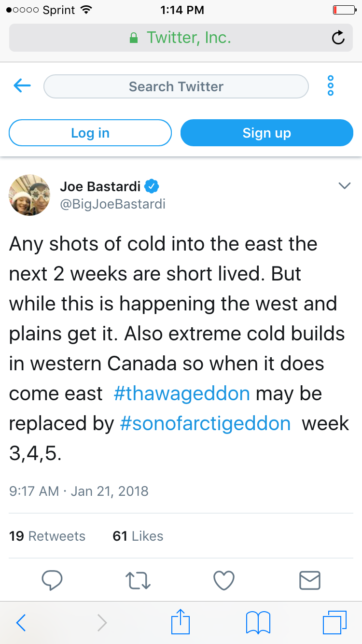View the 19 Retweets list
Screen dimensions: 362x644
[x=47, y=536]
